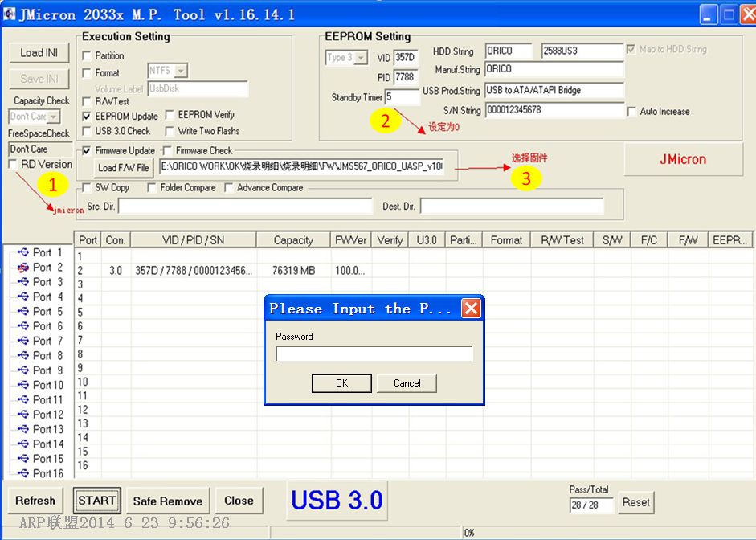Click the VID / PID / SN column header

194,240
